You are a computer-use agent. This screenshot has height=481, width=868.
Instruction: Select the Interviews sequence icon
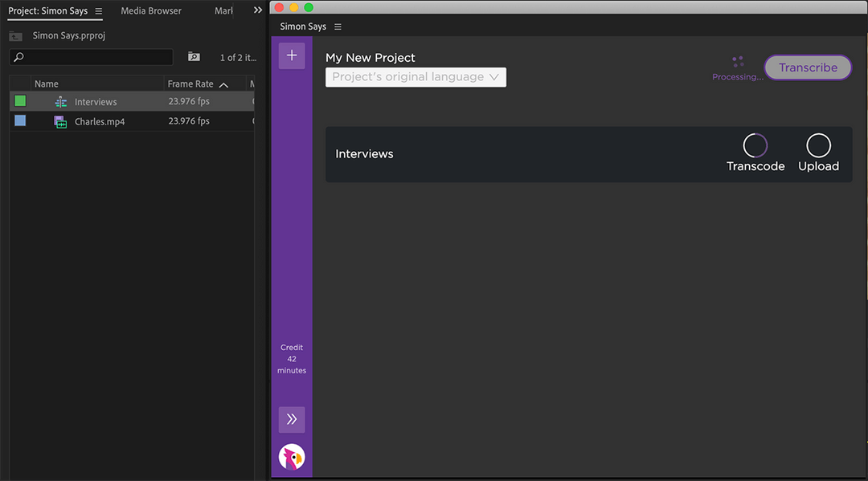[x=60, y=101]
